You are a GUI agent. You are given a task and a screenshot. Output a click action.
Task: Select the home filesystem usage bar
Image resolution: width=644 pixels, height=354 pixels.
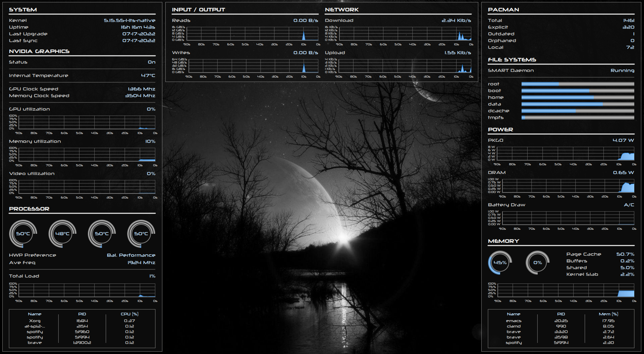click(x=578, y=97)
